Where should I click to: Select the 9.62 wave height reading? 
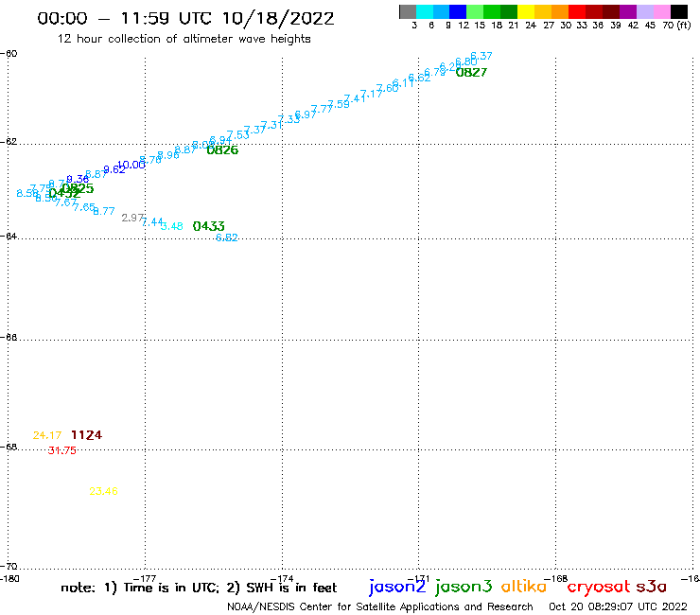click(114, 169)
